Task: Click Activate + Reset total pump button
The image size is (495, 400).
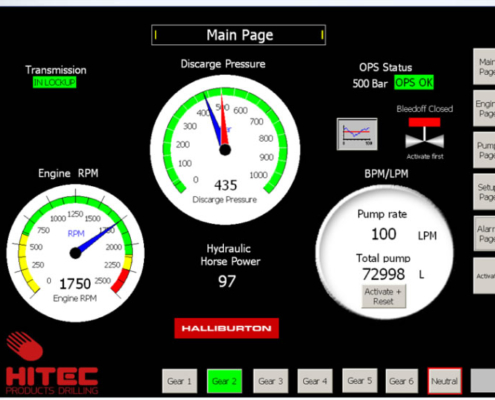Action: point(384,296)
